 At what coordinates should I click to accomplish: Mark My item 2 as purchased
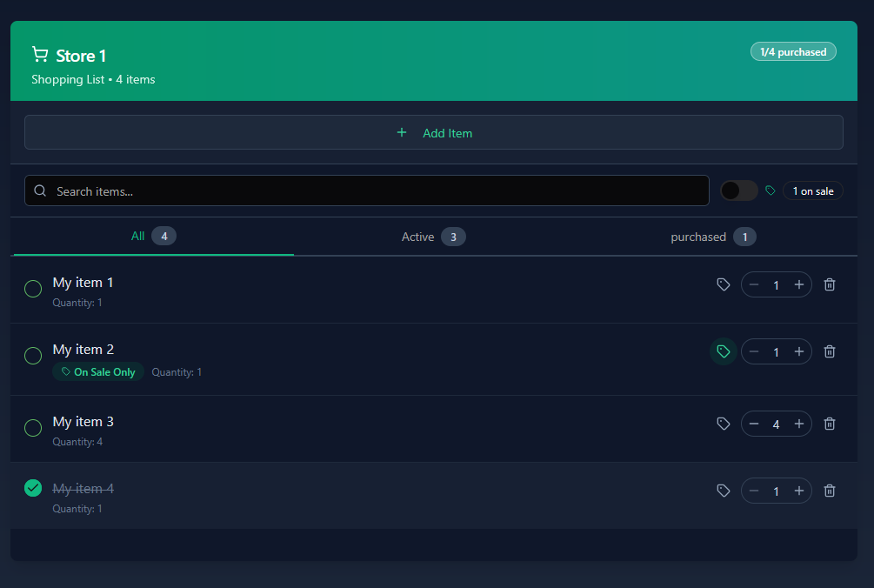coord(33,356)
